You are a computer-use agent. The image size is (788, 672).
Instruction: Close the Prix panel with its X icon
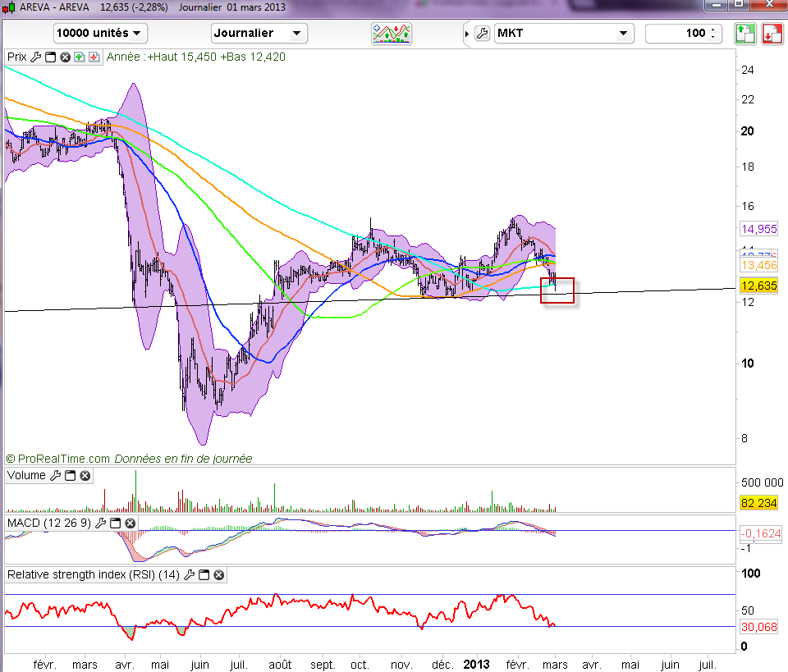(x=65, y=57)
